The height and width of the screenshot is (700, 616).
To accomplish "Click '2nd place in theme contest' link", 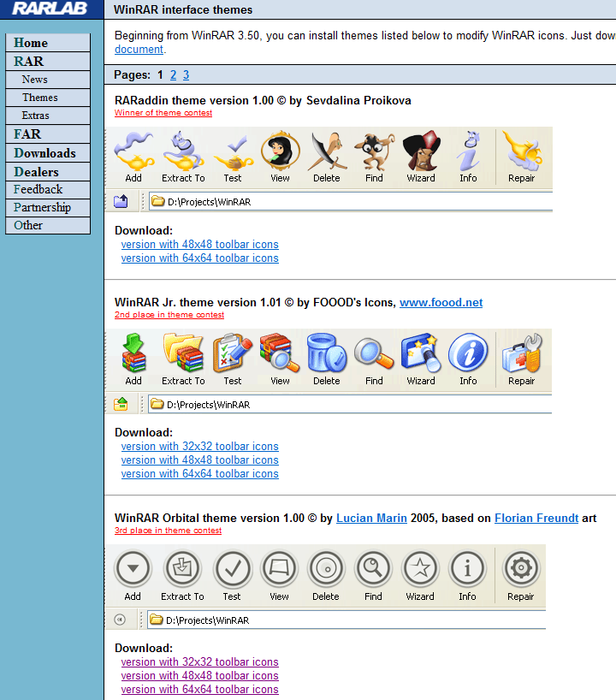I will 169,315.
